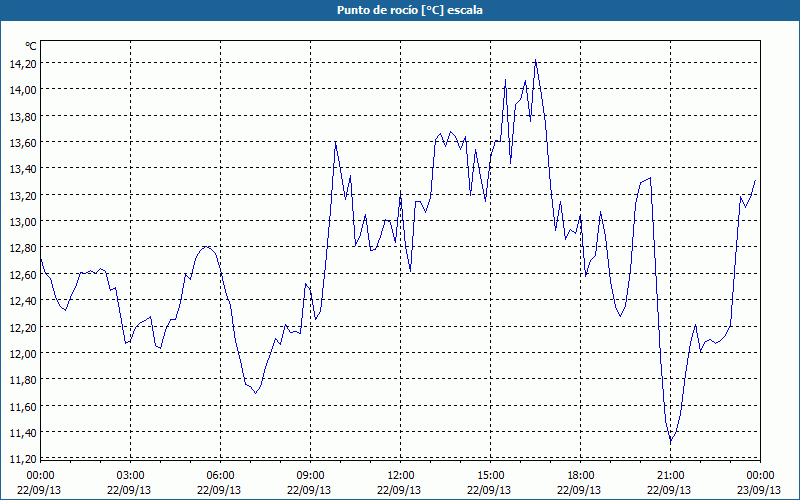Click the 22/09/13 date under first 00:00

click(x=39, y=490)
